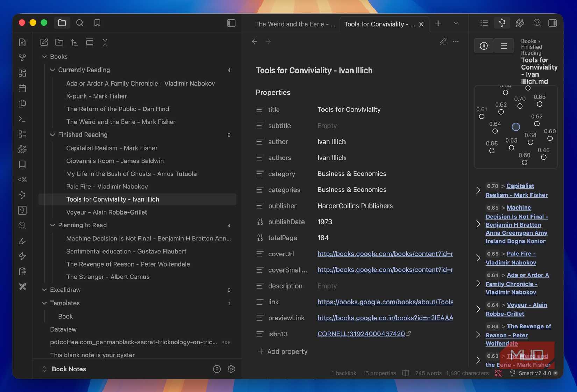Image resolution: width=577 pixels, height=392 pixels.
Task: Collapse the Currently Reading folder
Action: coord(52,70)
